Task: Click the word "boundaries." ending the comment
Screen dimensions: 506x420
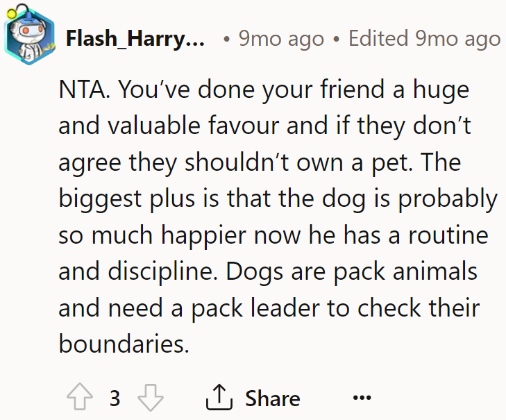Action: click(x=124, y=344)
